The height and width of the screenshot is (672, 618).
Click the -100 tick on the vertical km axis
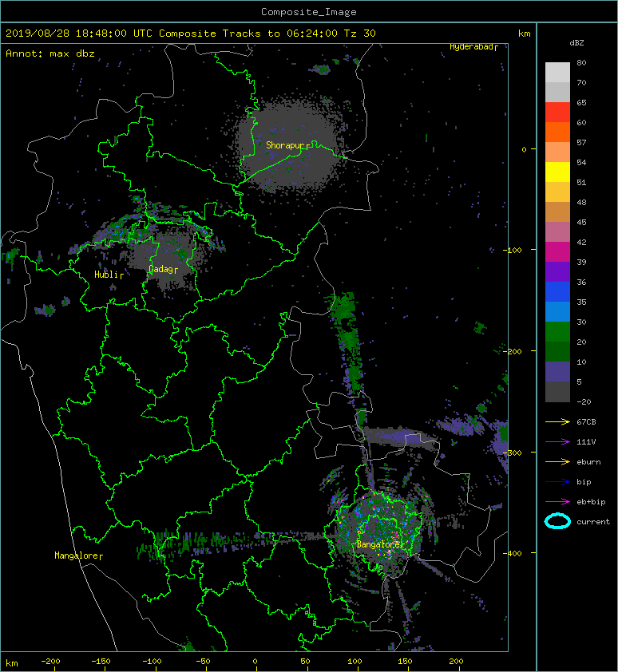click(513, 250)
